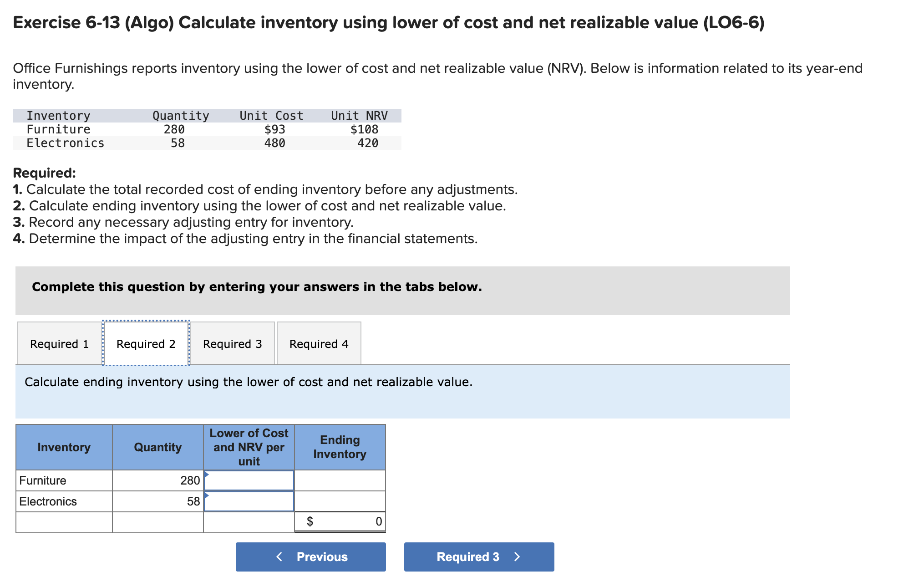Click the Inventory column header
The image size is (924, 582).
64,447
